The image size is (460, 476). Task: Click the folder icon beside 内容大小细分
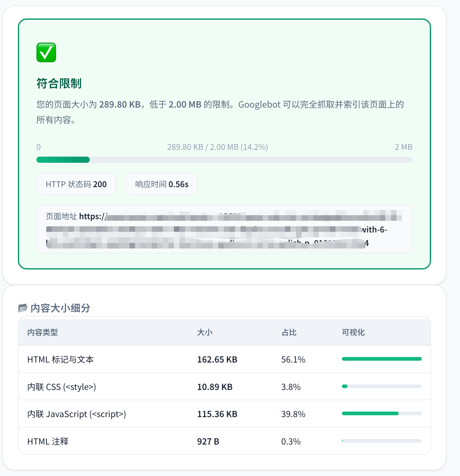(23, 308)
